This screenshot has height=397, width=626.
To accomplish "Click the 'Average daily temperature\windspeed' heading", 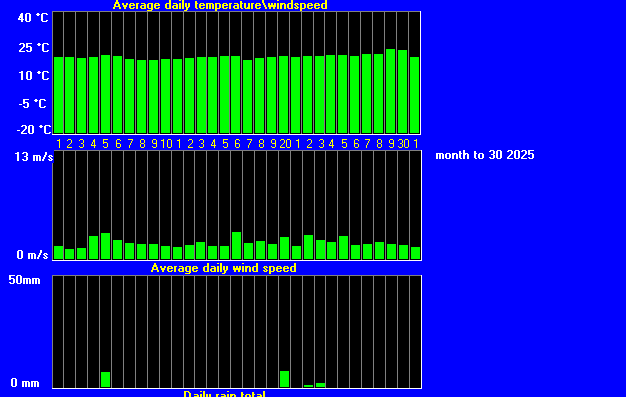I will click(x=220, y=5).
